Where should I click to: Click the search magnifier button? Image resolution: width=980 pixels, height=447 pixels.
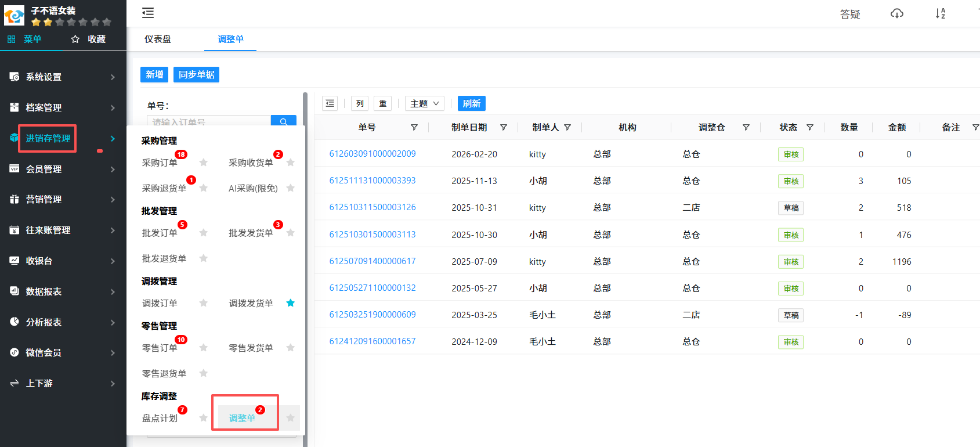coord(283,121)
